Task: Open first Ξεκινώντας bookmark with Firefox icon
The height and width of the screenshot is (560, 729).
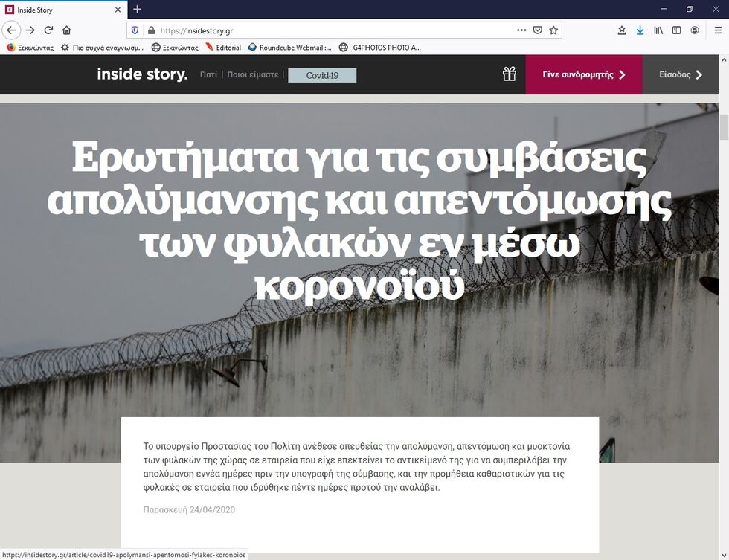Action: [30, 48]
